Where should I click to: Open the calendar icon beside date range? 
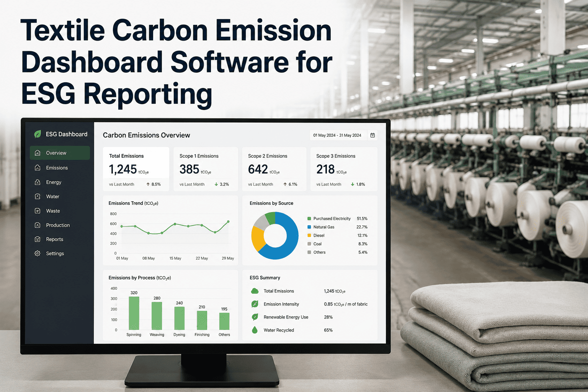[372, 135]
